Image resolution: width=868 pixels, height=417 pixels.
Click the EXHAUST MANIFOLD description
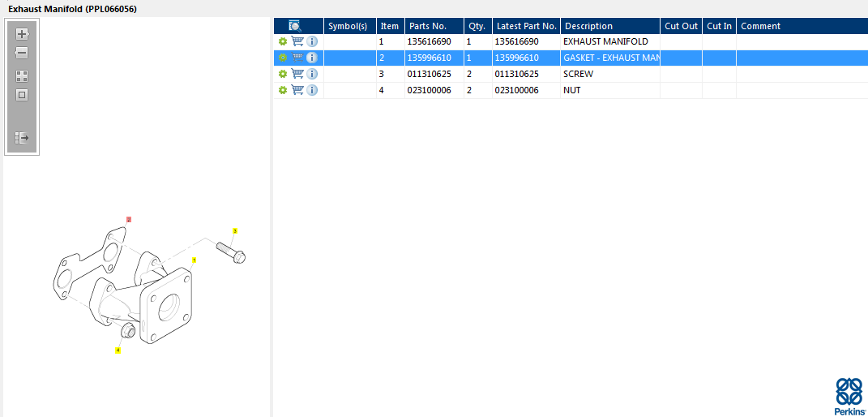click(605, 41)
